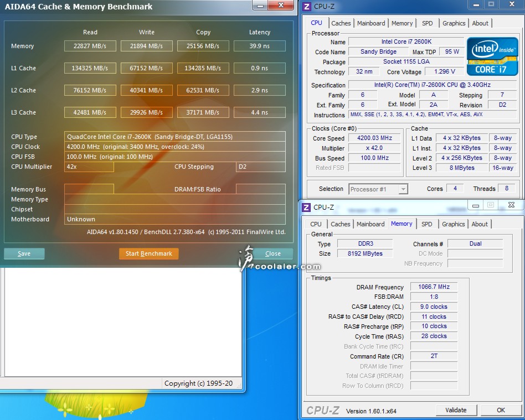The image size is (525, 420).
Task: Click the Memory Copy value 25156 MB/s
Action: [x=203, y=46]
